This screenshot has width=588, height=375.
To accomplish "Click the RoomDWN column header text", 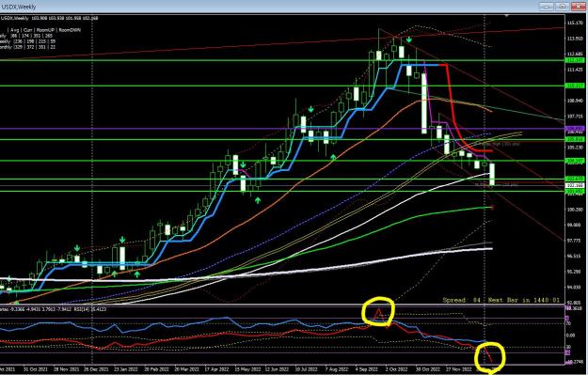I will (x=70, y=30).
